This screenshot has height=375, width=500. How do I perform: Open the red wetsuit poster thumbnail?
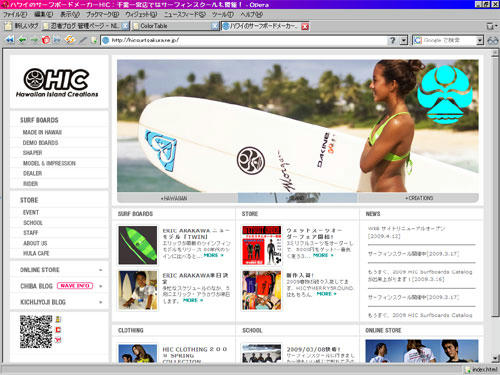[262, 245]
